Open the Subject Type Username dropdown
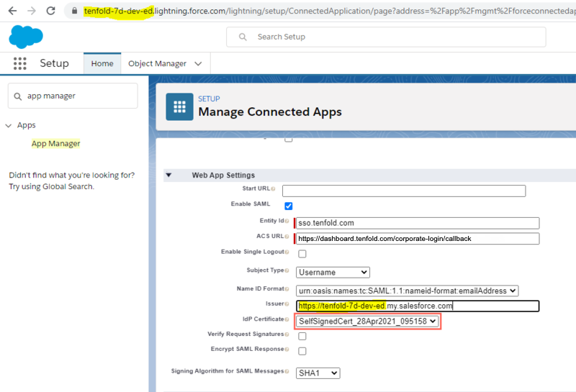Image resolution: width=576 pixels, height=392 pixels. (x=333, y=273)
